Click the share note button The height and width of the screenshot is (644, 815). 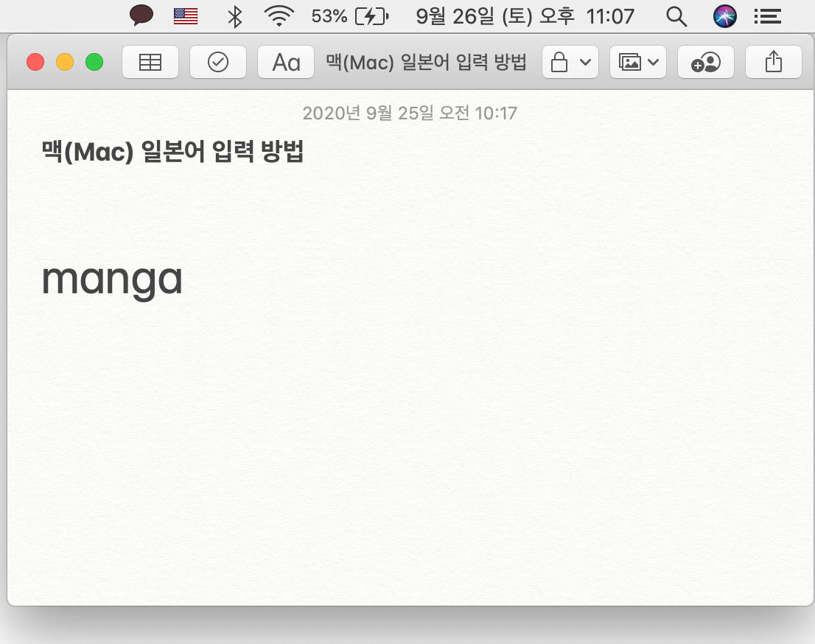point(774,63)
